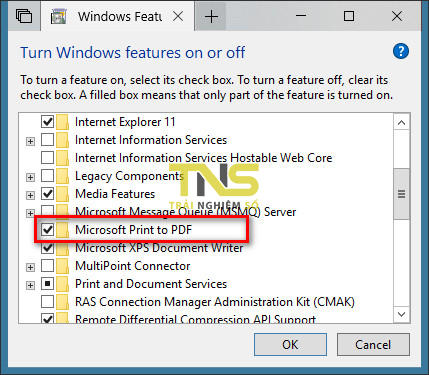Toggle Microsoft Print to PDF checkbox
This screenshot has height=375, width=429.
(x=47, y=229)
